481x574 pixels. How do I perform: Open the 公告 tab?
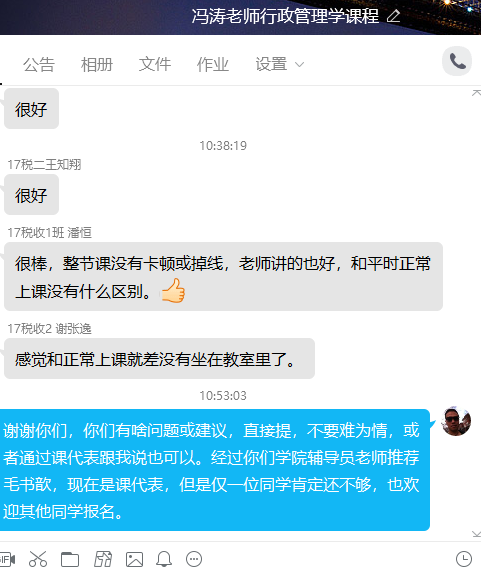[39, 64]
